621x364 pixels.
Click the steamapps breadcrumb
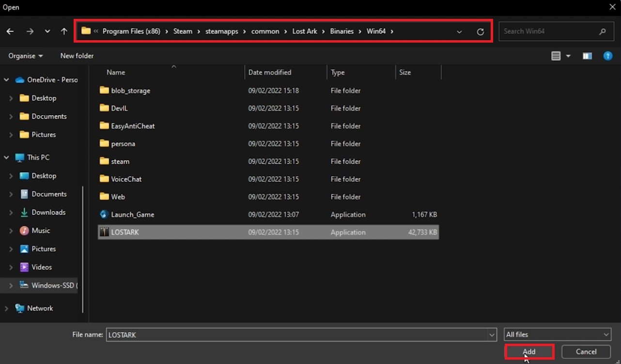[x=222, y=31]
